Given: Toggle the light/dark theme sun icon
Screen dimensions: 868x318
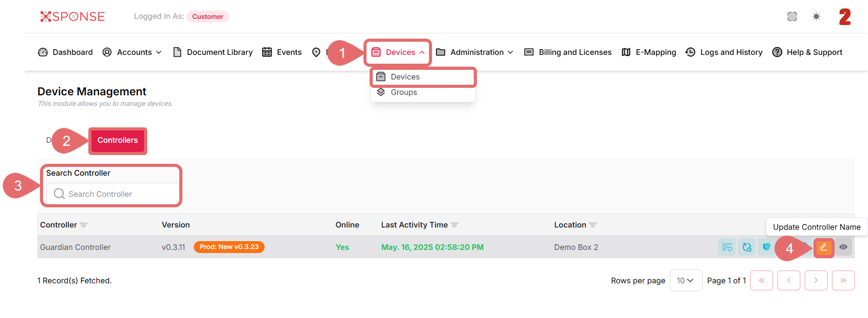Looking at the screenshot, I should click(x=816, y=17).
